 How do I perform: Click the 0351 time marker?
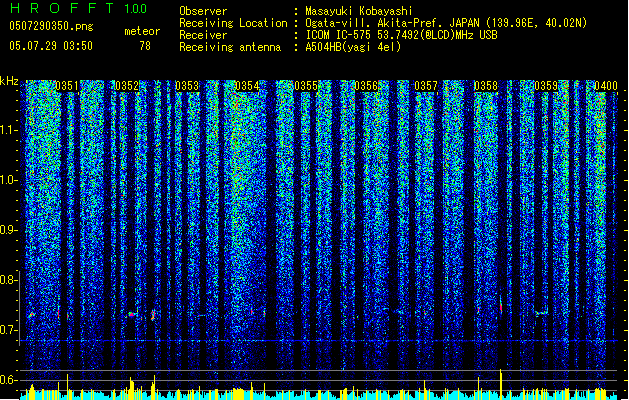(x=67, y=86)
